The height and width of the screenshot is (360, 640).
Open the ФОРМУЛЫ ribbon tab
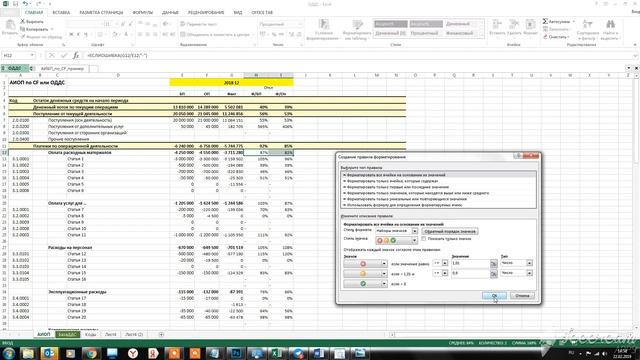(x=142, y=13)
